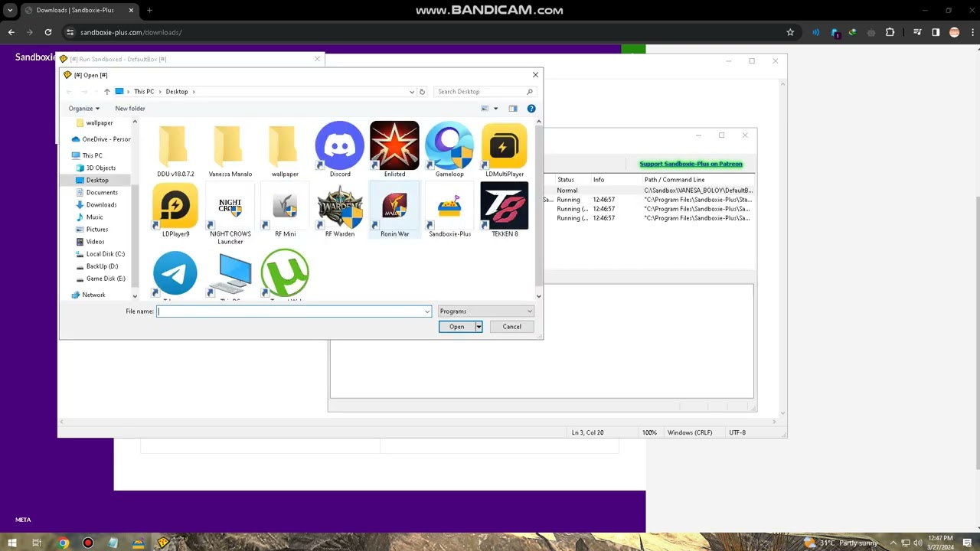980x551 pixels.
Task: Select the LDPlayer9 shortcut icon
Action: [175, 210]
